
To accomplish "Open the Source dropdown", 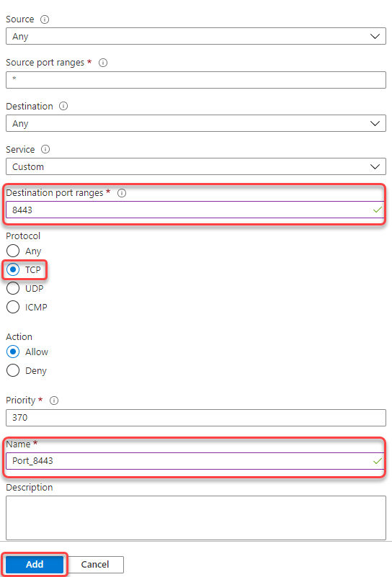I will click(x=196, y=37).
